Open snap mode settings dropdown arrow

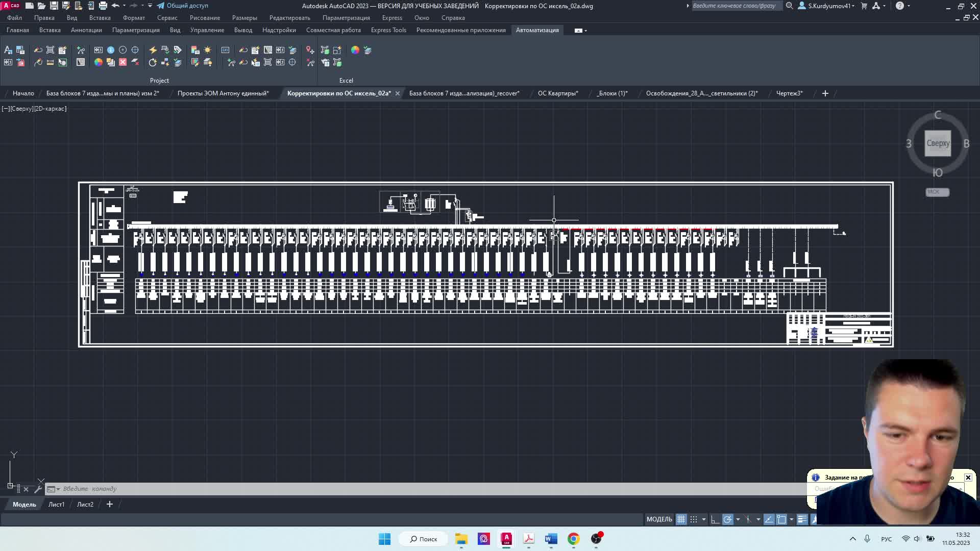(x=704, y=519)
